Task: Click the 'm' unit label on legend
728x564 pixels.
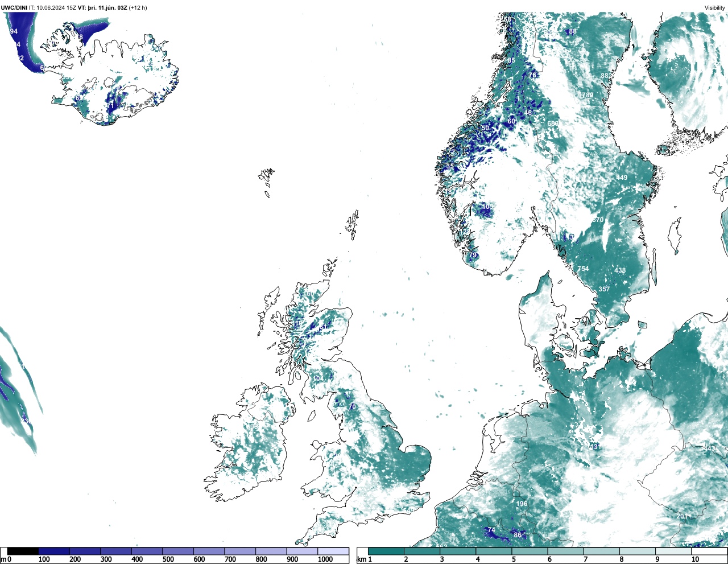Action: pos(3,559)
